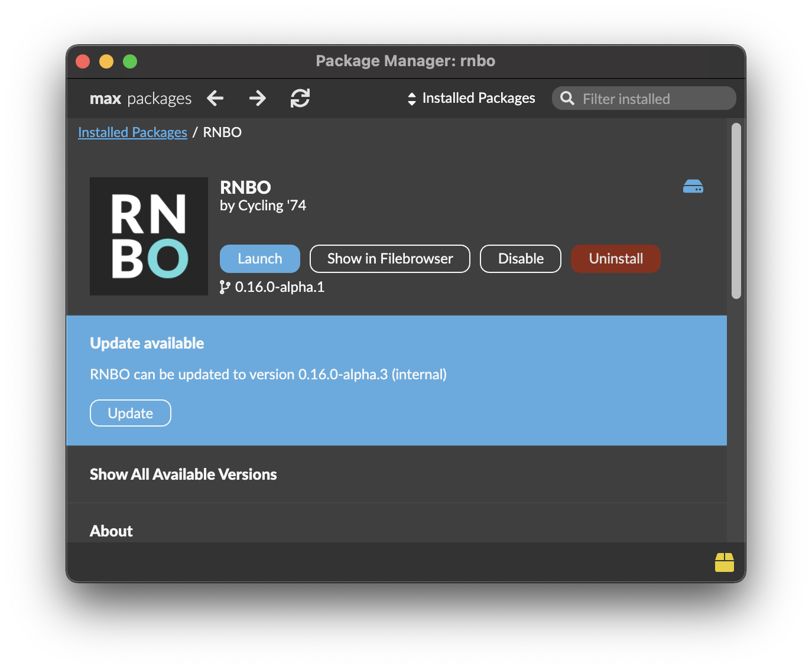Go forward with the right arrow icon
The height and width of the screenshot is (670, 812).
[258, 98]
